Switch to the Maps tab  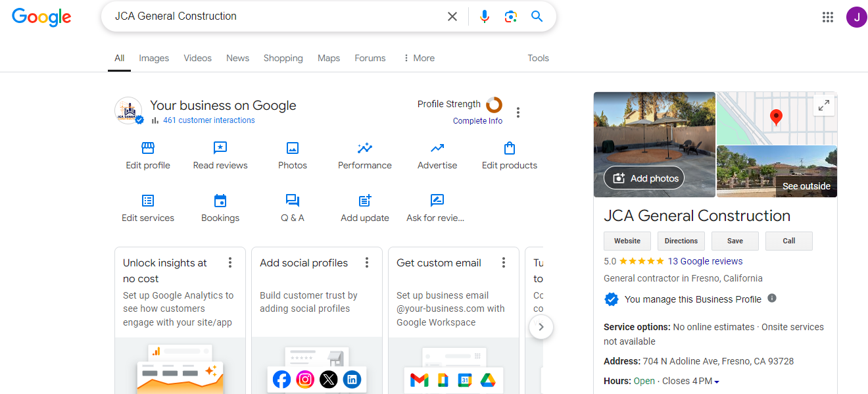pyautogui.click(x=329, y=58)
